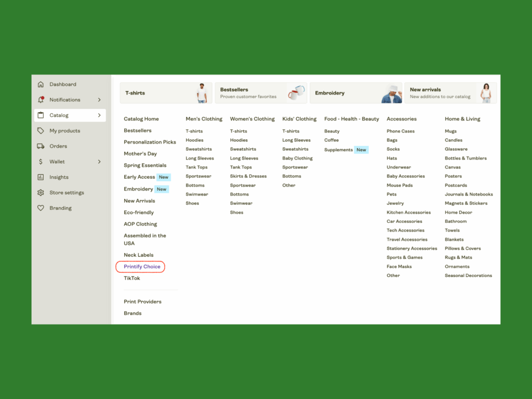Select Swimwear under Men's Clothing
The image size is (532, 399).
coord(197,194)
